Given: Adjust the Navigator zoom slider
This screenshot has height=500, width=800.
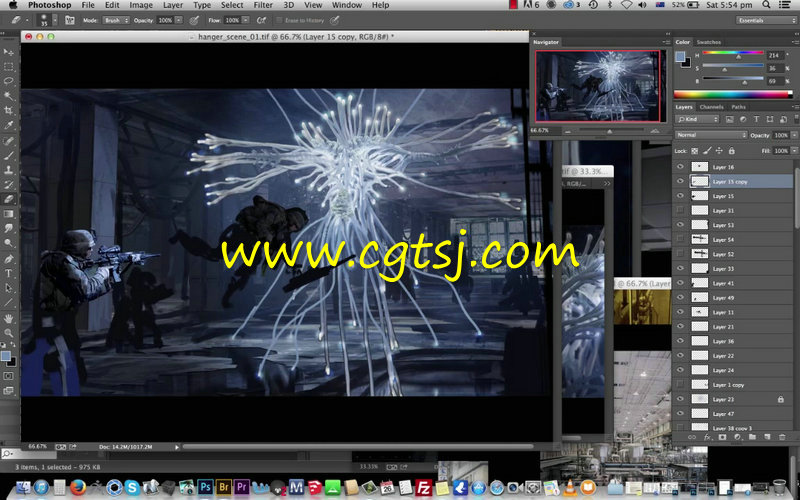Looking at the screenshot, I should [x=609, y=131].
